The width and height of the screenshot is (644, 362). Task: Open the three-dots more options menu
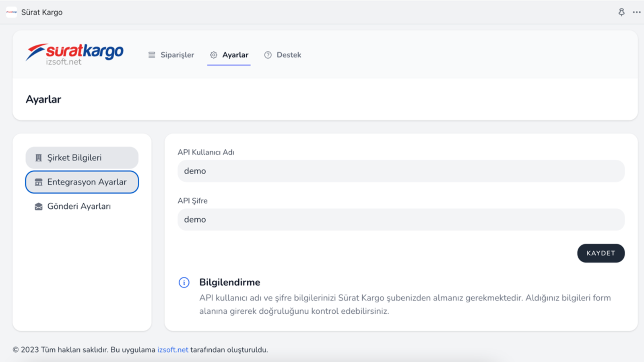click(636, 12)
